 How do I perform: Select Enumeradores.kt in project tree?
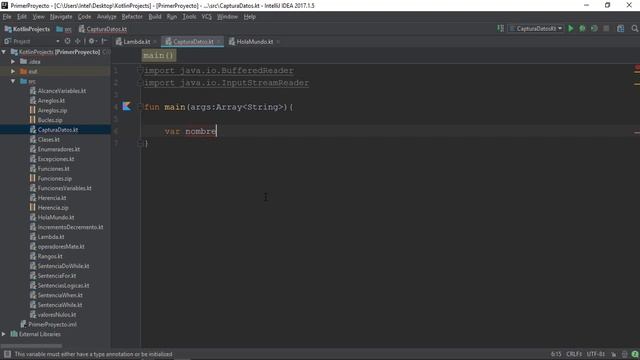point(59,149)
